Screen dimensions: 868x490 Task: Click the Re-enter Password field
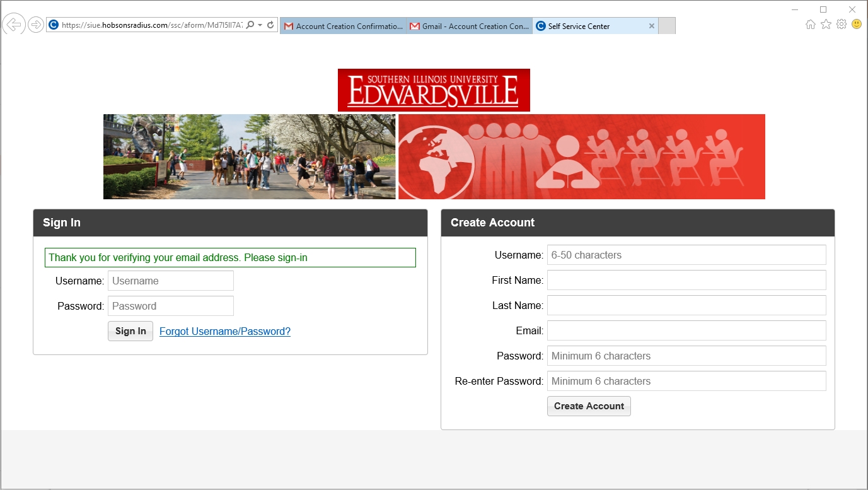tap(686, 381)
